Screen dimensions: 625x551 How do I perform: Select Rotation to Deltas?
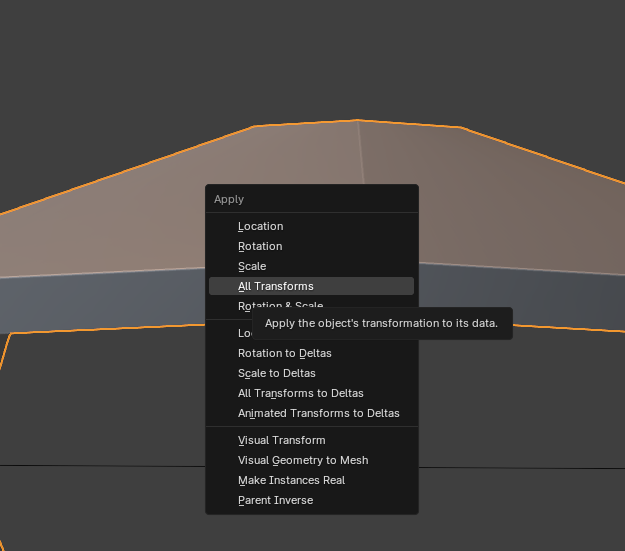(x=285, y=353)
